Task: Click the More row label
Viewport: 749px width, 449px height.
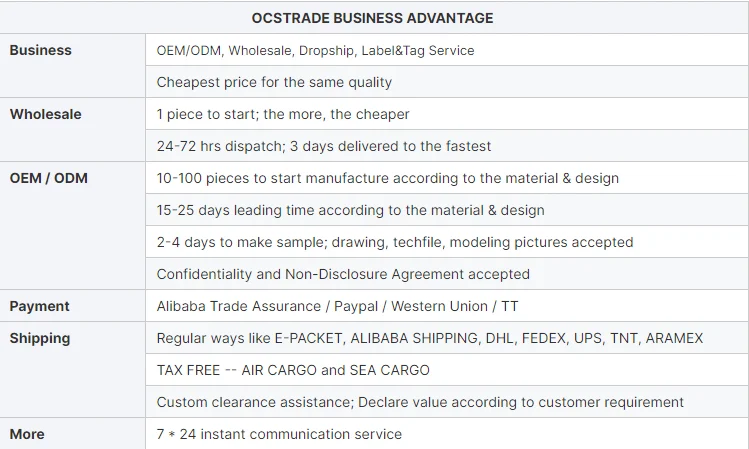Action: (27, 434)
